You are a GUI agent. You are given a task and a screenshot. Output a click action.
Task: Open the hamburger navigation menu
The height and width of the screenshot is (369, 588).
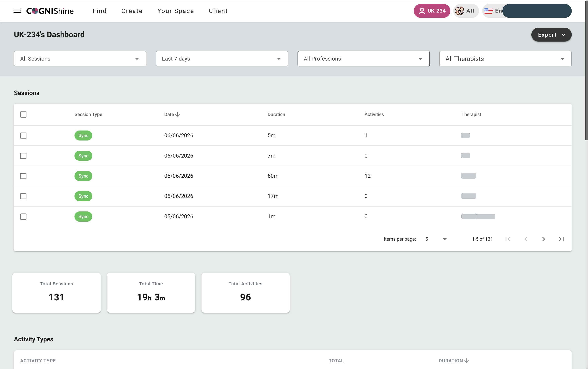pyautogui.click(x=17, y=11)
